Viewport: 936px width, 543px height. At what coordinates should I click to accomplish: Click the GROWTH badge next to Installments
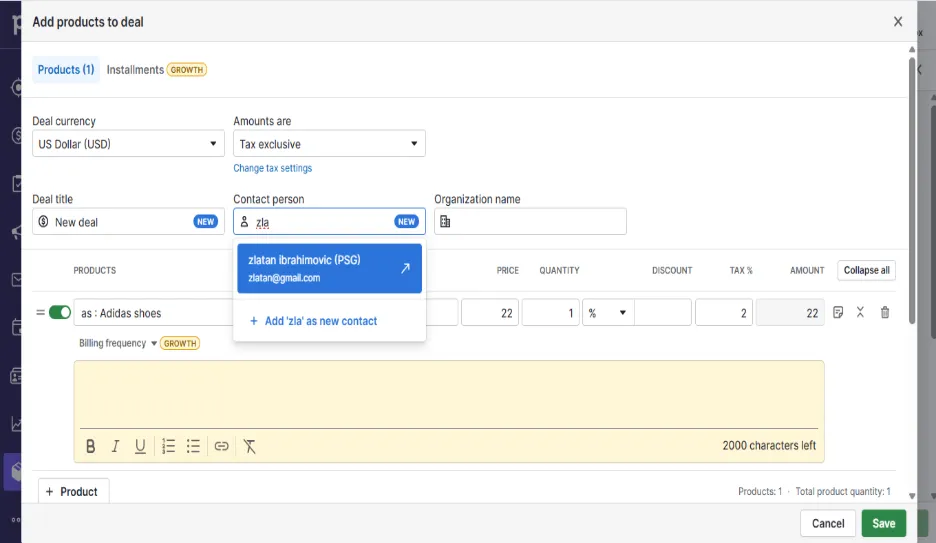(187, 70)
